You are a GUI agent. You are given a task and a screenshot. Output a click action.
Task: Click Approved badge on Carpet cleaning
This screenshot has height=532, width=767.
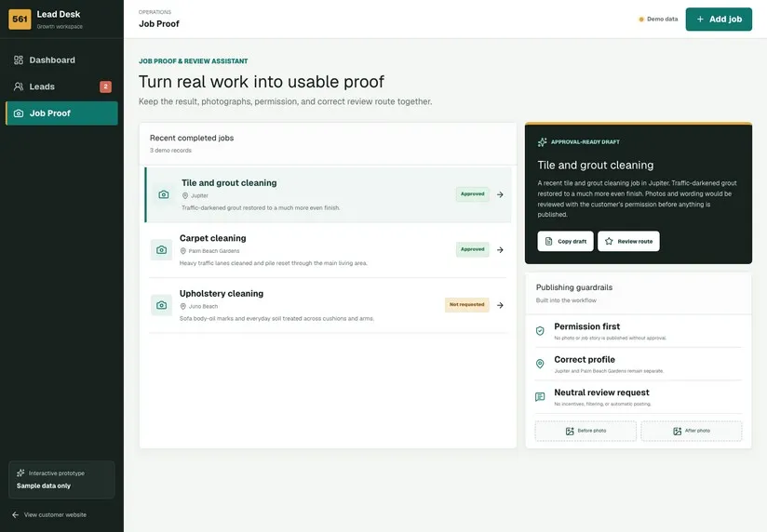[473, 249]
